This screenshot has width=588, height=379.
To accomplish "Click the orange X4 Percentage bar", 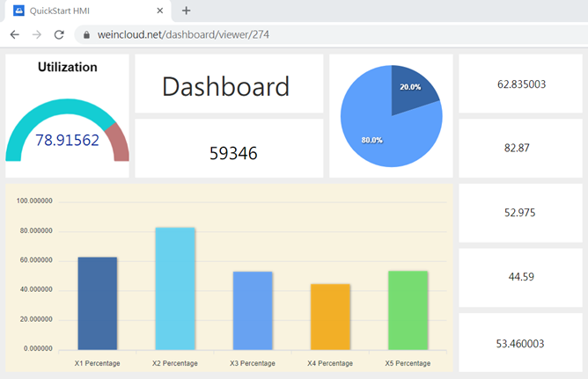I will pos(330,317).
